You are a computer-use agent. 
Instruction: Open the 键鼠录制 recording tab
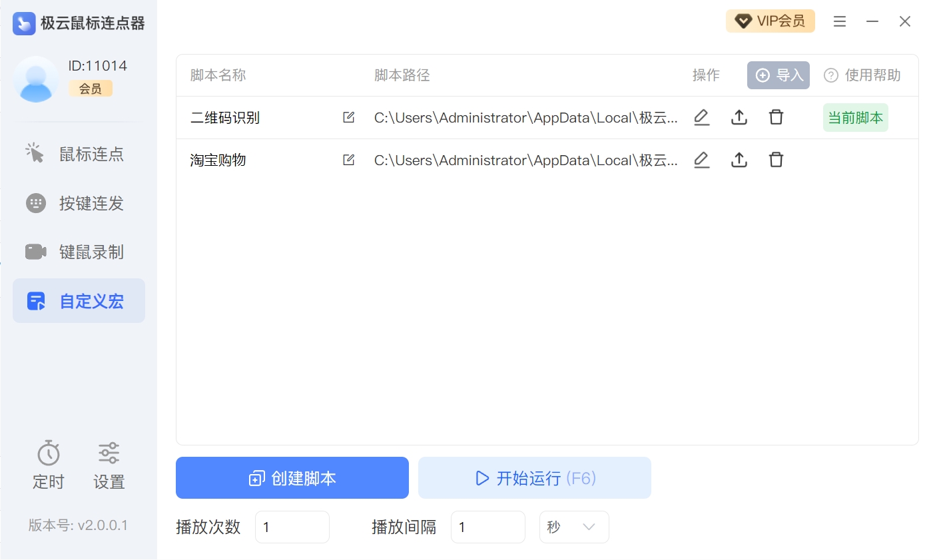79,252
